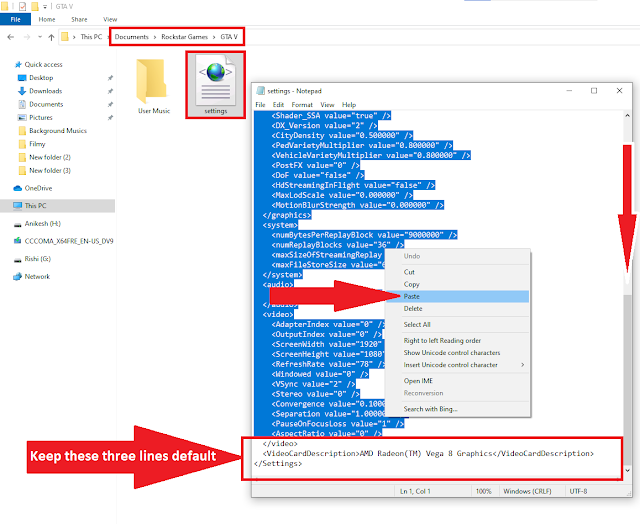This screenshot has height=524, width=640.
Task: Choose Open IME from context menu
Action: tap(457, 381)
